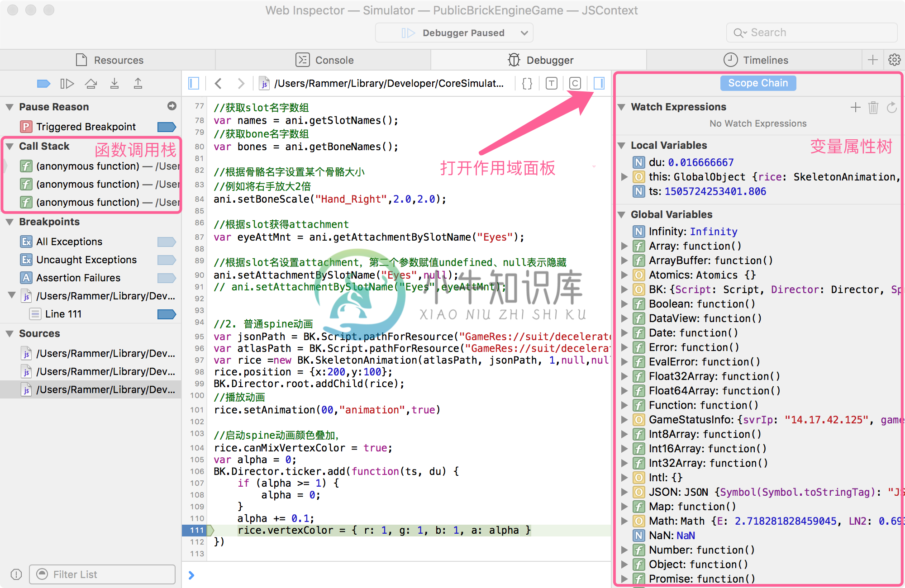The image size is (905, 588).
Task: Expand the JSON object entry
Action: (624, 492)
